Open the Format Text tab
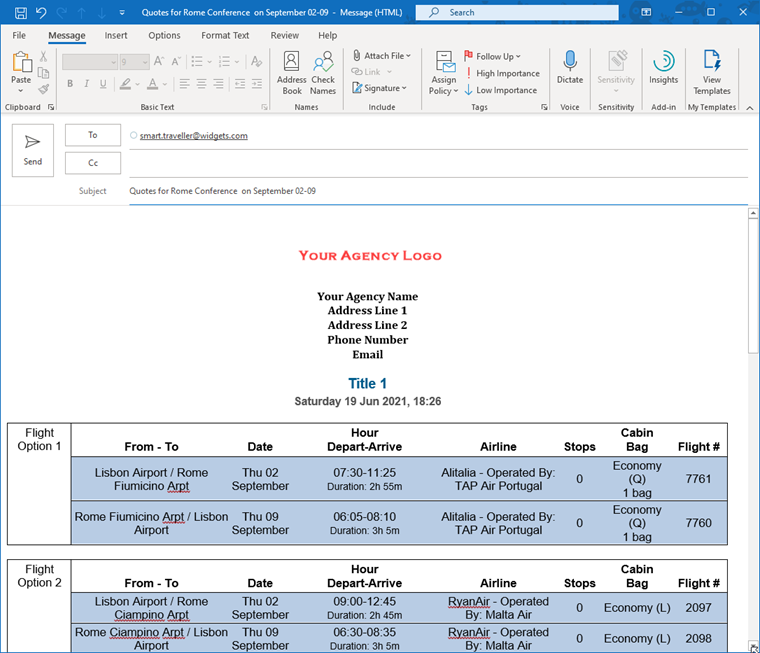 (x=225, y=36)
